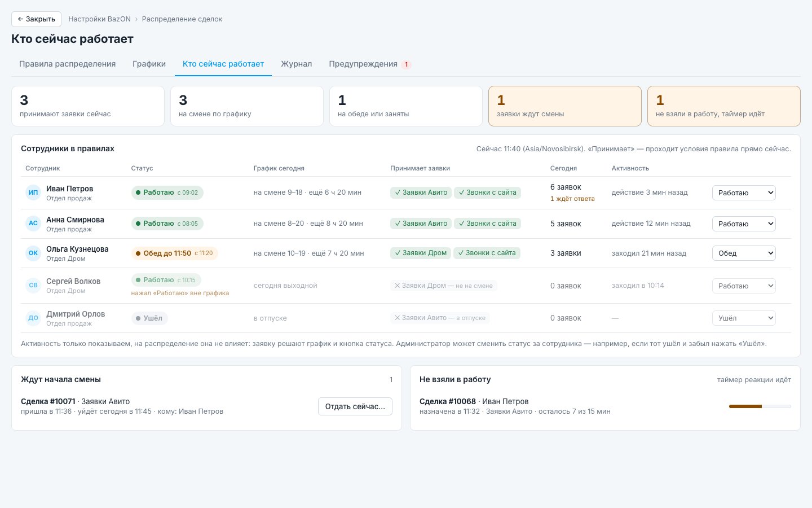
Task: Click Дмитрий Орлов's 'Ушёл' status chip
Action: (149, 318)
